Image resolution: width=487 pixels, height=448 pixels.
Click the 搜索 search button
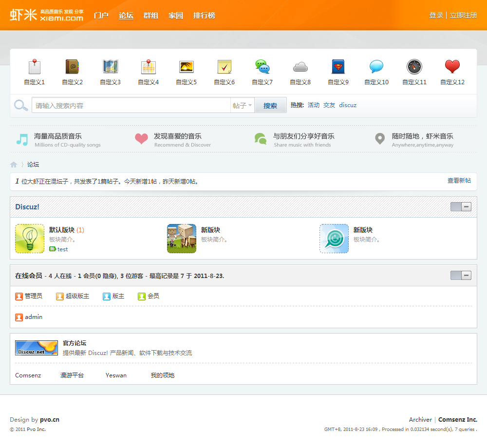[x=270, y=106]
